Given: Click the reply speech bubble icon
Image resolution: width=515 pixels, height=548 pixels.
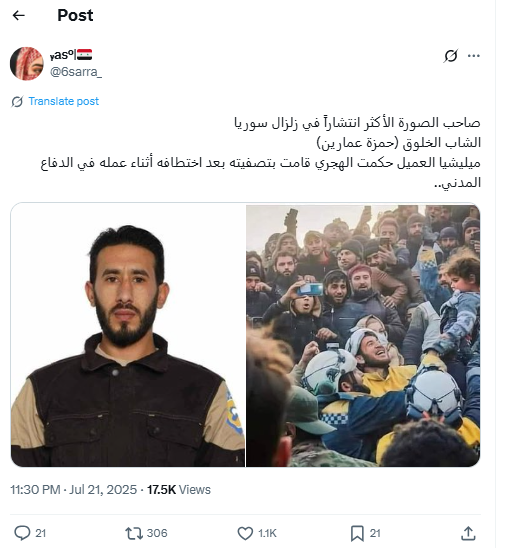Looking at the screenshot, I should [22, 533].
